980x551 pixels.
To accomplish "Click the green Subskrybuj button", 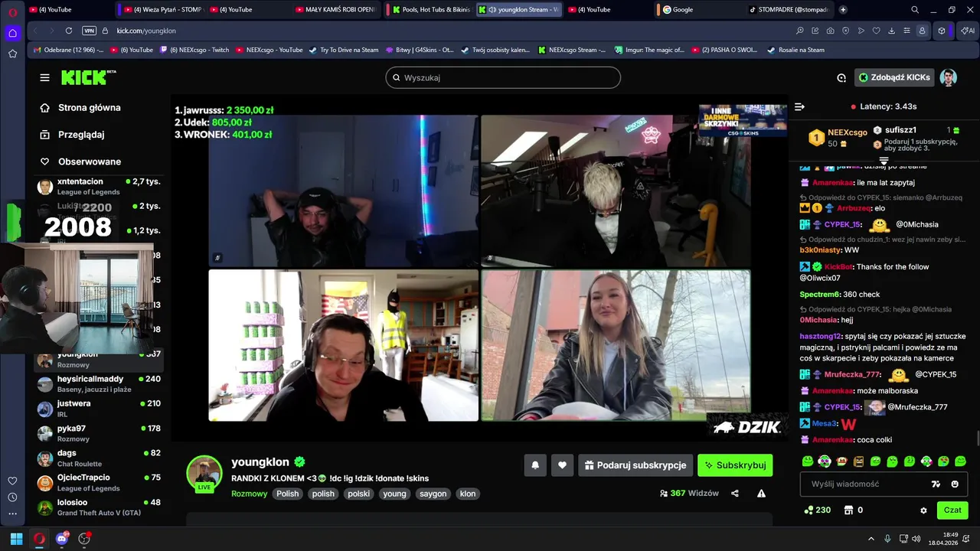I will point(735,465).
